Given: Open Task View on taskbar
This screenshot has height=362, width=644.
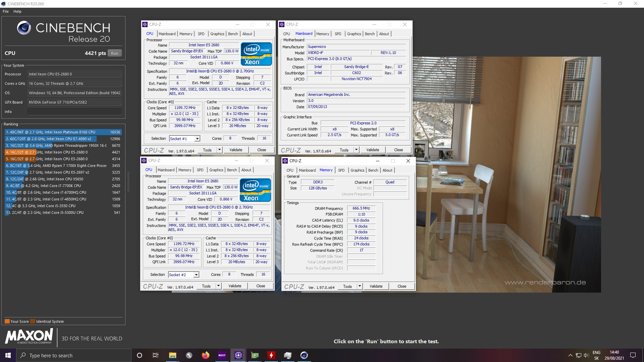Looking at the screenshot, I should point(156,355).
